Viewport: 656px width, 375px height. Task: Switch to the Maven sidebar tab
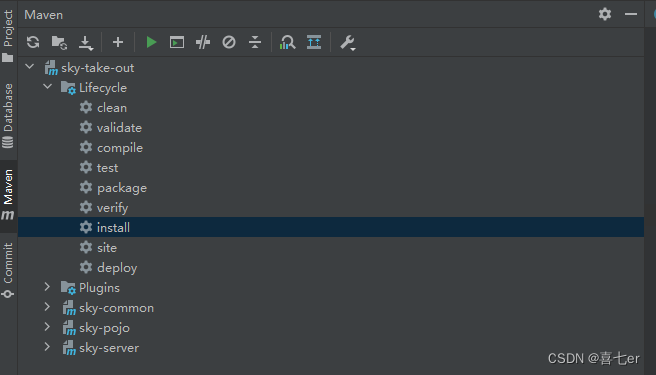(8, 195)
